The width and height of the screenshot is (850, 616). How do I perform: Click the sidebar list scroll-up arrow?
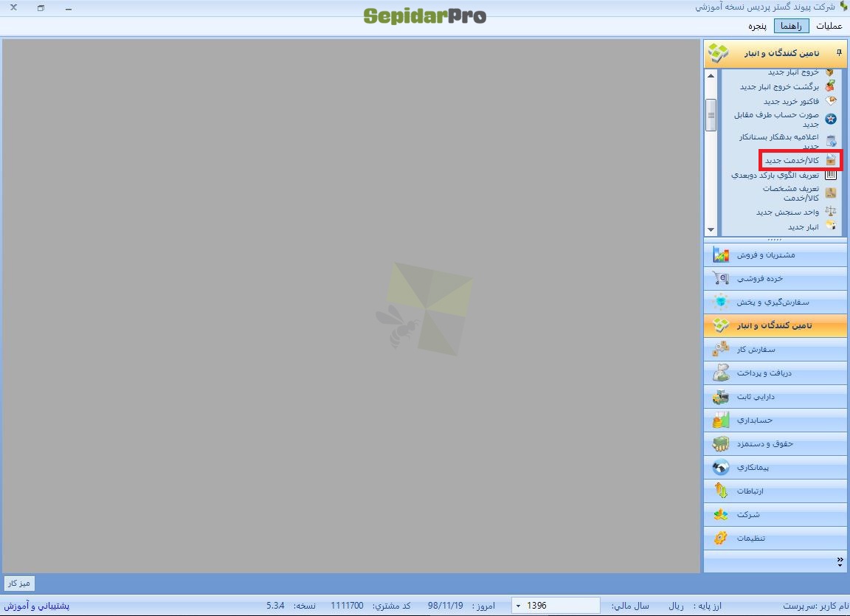click(711, 76)
